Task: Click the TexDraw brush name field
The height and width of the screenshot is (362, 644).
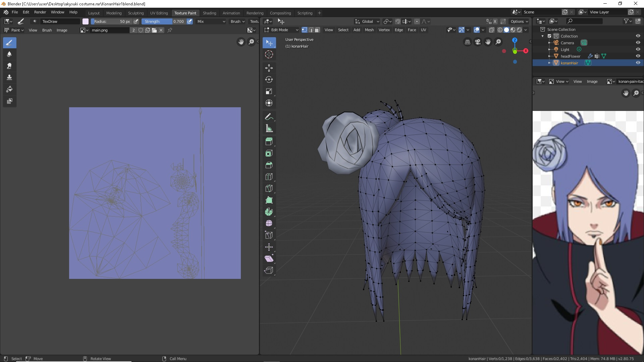Action: pyautogui.click(x=60, y=21)
